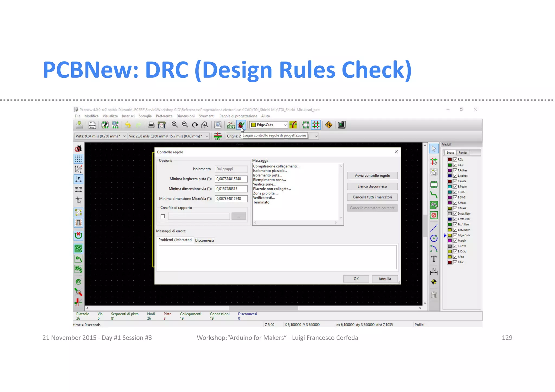Click the Undo arrow icon
Screen dimensions: 555x392
[x=128, y=125]
